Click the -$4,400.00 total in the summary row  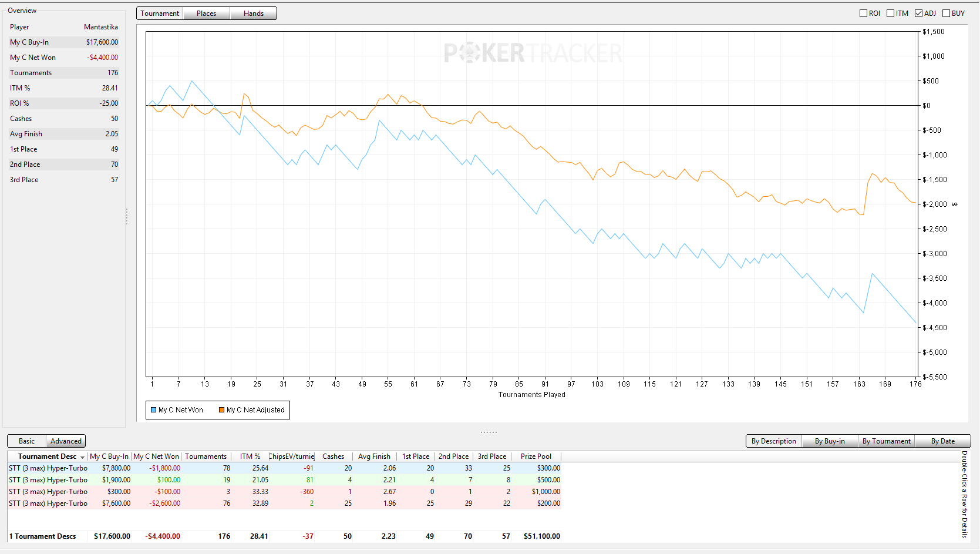pos(164,536)
